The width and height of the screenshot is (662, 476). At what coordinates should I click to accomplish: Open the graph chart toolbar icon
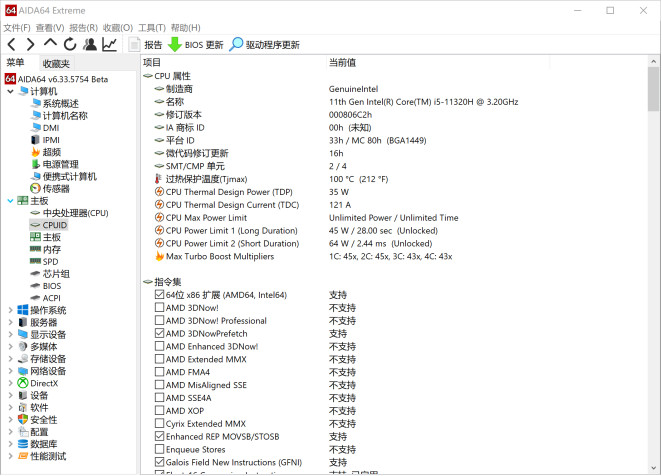point(109,45)
